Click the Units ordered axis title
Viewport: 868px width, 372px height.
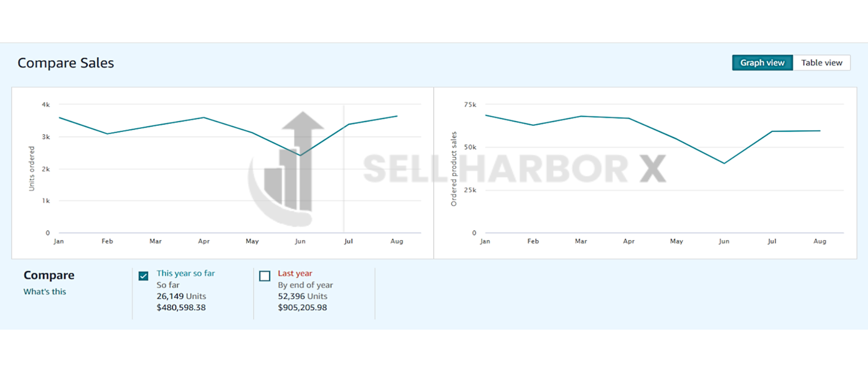coord(32,169)
